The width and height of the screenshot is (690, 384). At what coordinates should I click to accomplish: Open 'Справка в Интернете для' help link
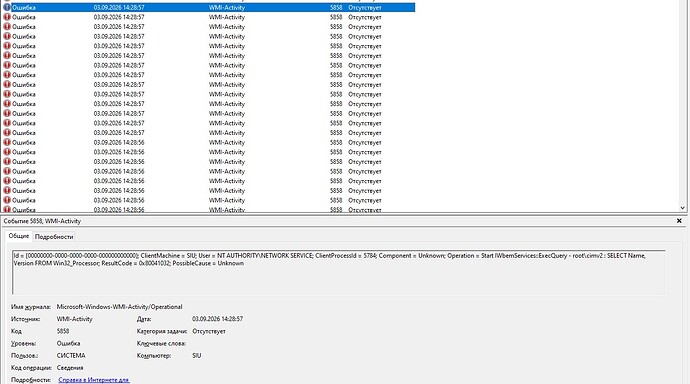[94, 380]
